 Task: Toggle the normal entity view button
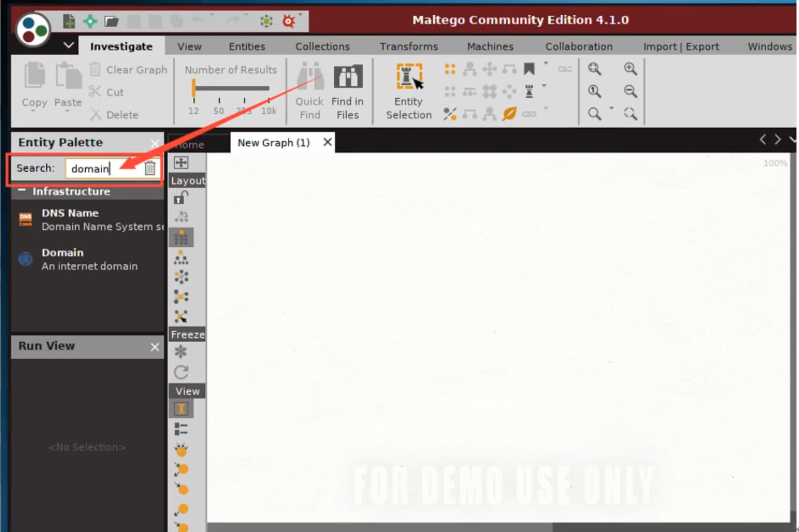[181, 409]
